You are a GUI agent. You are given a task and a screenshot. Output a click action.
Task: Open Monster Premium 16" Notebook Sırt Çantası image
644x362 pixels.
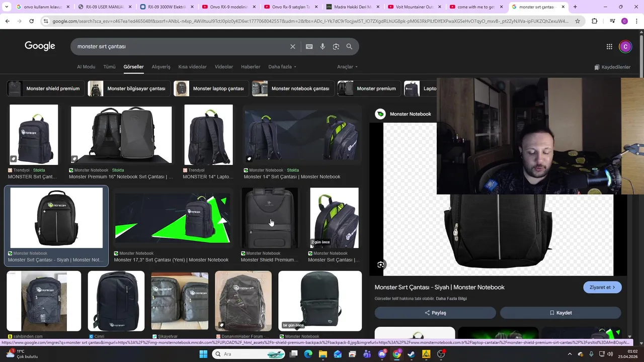point(121,134)
